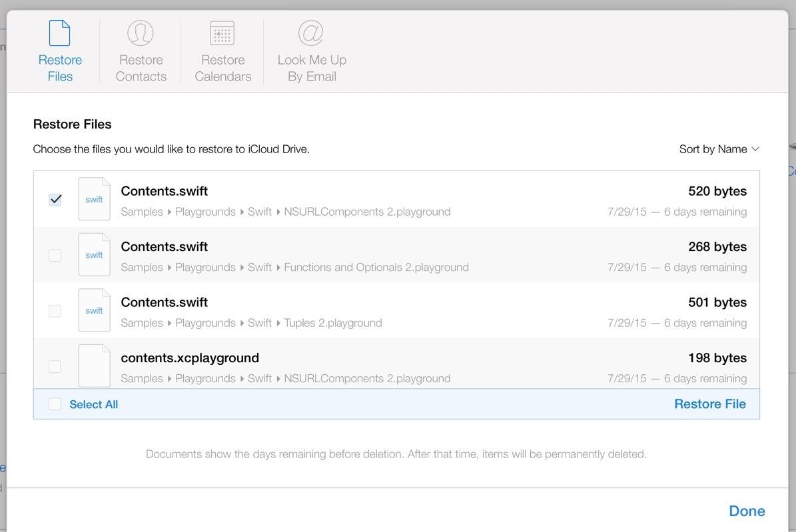Click the Restore Calendars calendar icon
Viewport: 796px width, 532px height.
(222, 33)
